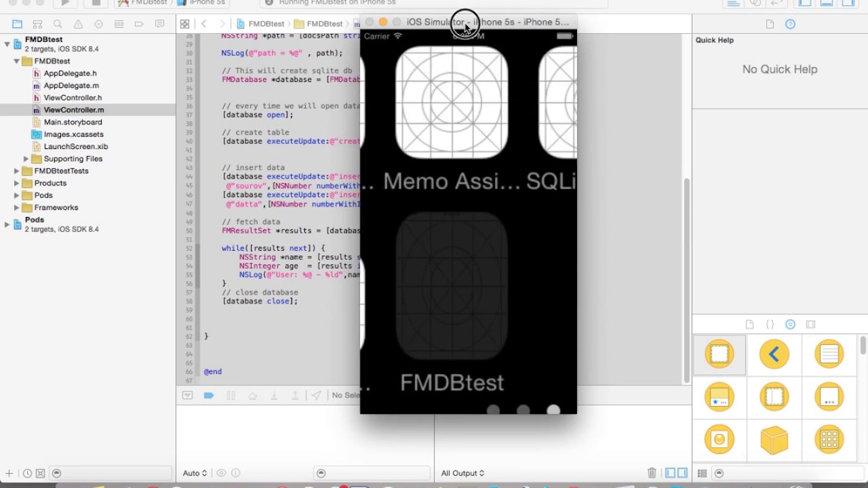The width and height of the screenshot is (868, 488).
Task: Add a new file with plus button
Action: (9, 473)
